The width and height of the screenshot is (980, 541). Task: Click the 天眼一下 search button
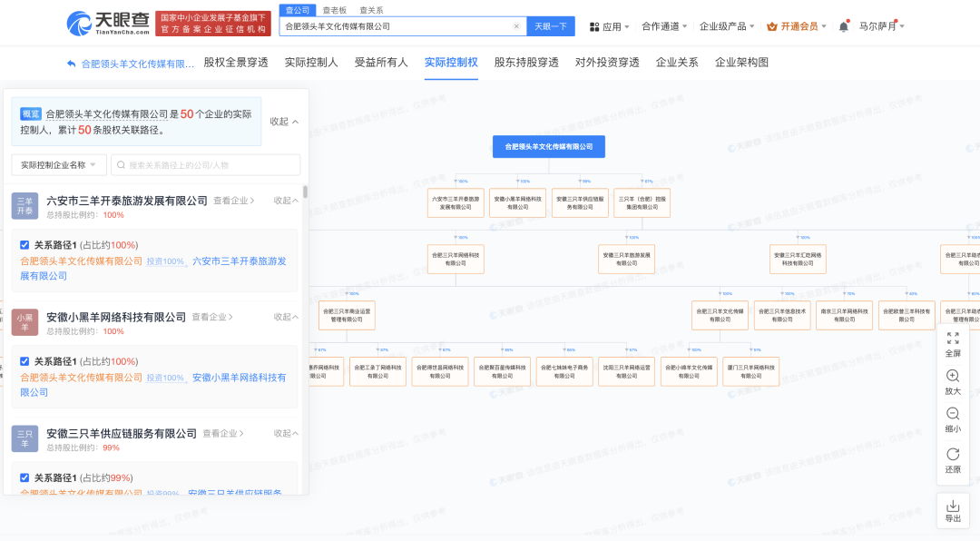[551, 26]
